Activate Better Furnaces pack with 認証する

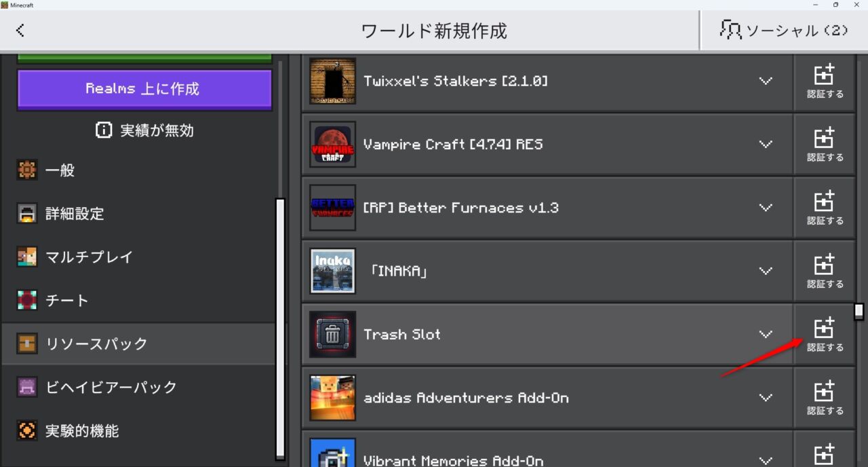[x=825, y=208]
